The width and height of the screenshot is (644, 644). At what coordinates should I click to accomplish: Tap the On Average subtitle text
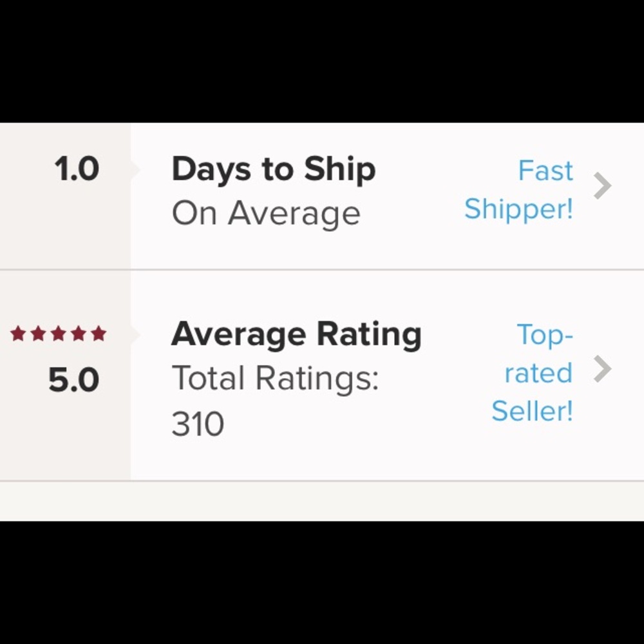[x=265, y=213]
